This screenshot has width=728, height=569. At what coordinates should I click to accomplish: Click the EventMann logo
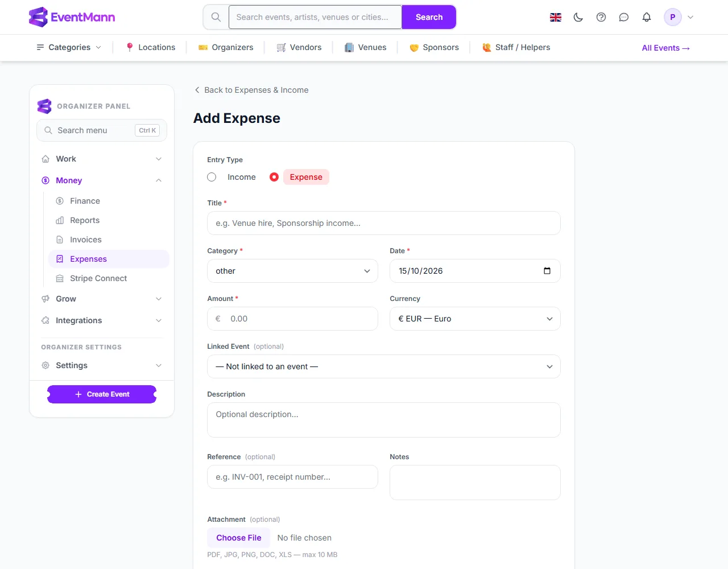click(72, 17)
